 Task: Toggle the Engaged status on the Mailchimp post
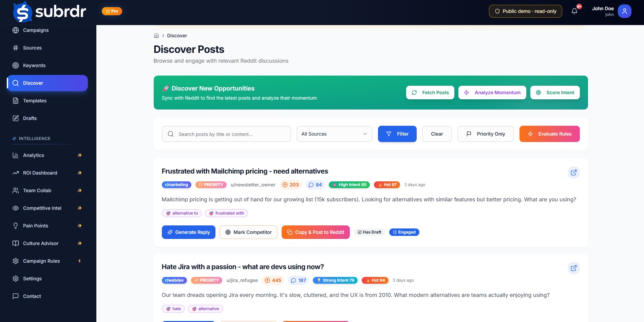pos(404,232)
